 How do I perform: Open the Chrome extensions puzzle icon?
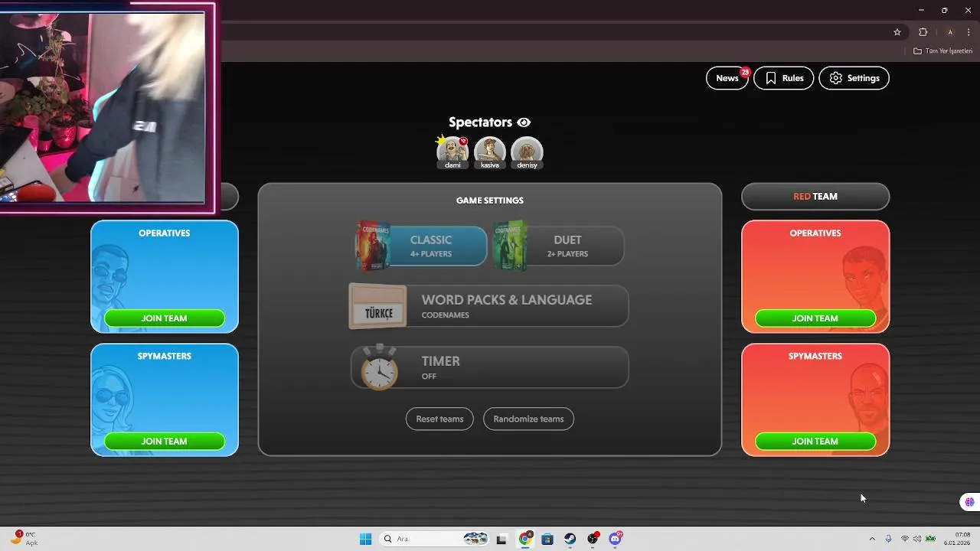[923, 32]
